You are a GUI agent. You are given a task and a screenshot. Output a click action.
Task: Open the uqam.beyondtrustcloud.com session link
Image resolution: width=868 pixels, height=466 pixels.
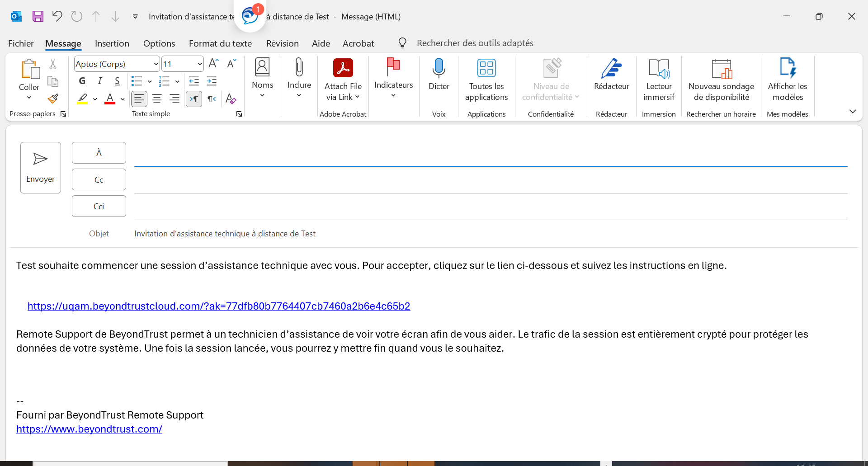[219, 306]
